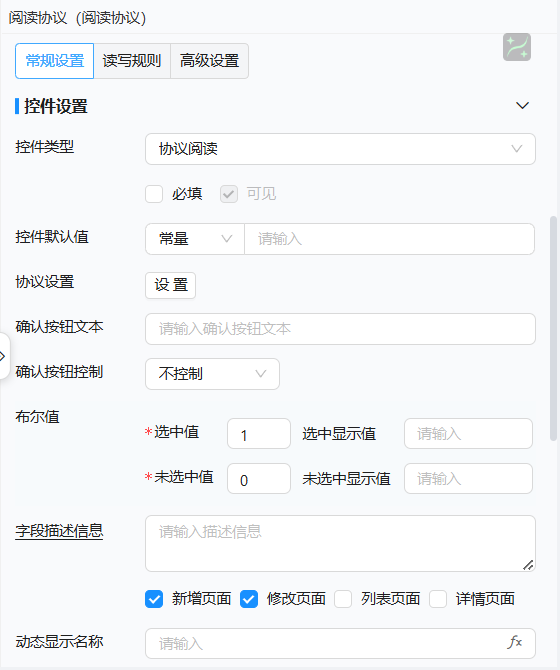This screenshot has width=560, height=670.
Task: Click the green AI sparkle icon
Action: [517, 47]
